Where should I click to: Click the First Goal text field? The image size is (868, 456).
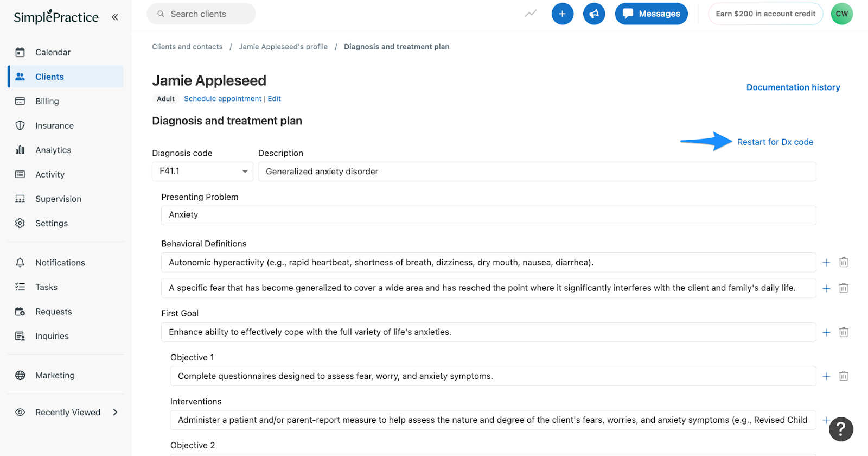[x=488, y=332]
